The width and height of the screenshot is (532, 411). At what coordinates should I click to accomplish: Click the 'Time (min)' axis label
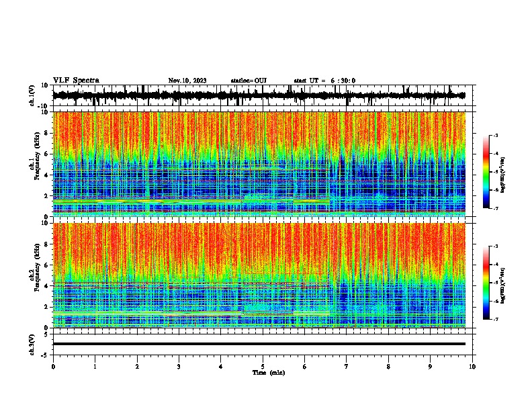pos(269,373)
